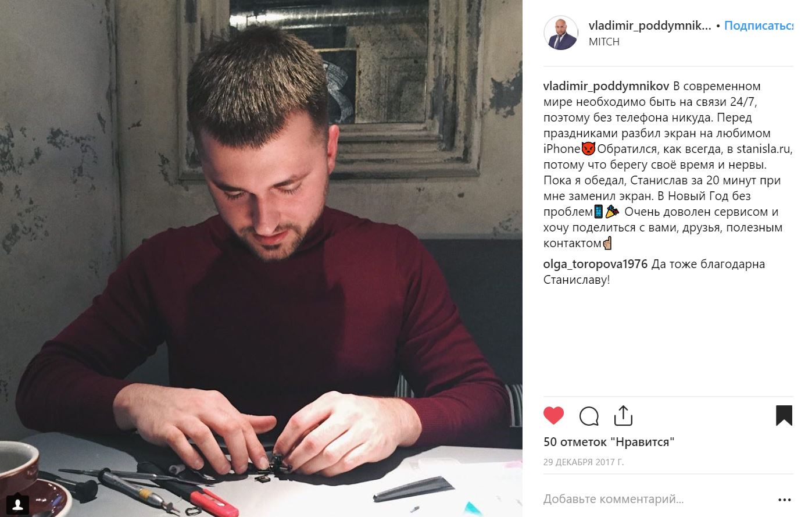
Task: Show tagged people icon on photo
Action: click(x=18, y=502)
